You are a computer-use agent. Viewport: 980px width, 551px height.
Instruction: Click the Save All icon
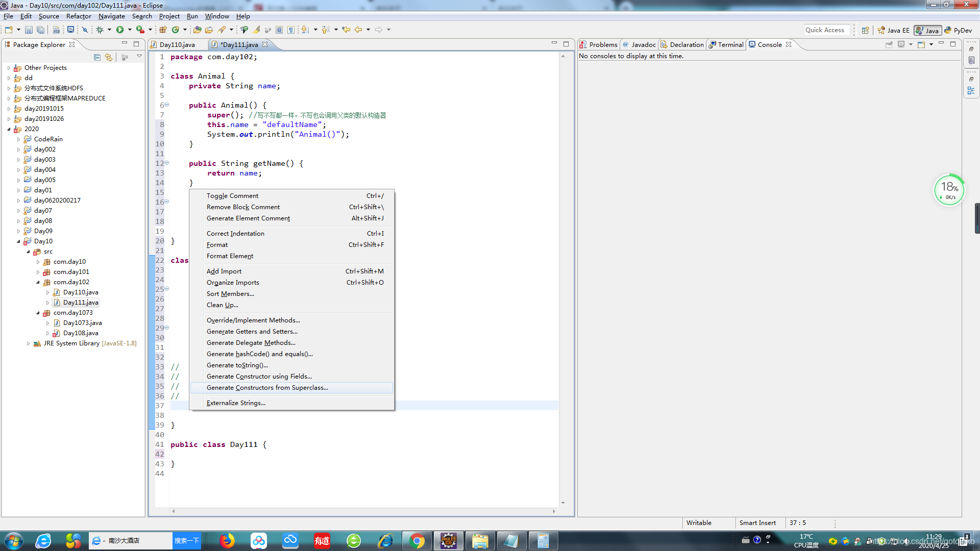click(x=41, y=30)
